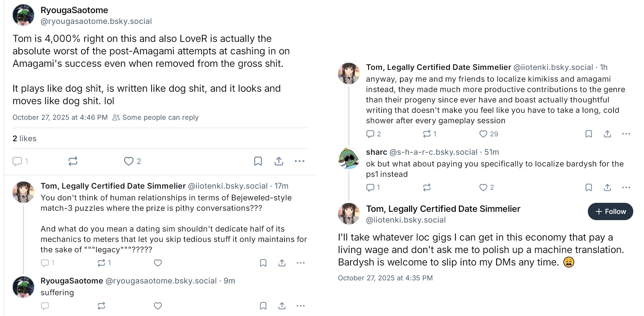Screen dimensions: 644x316
Task: Open more options on sharc's post
Action: tap(626, 188)
